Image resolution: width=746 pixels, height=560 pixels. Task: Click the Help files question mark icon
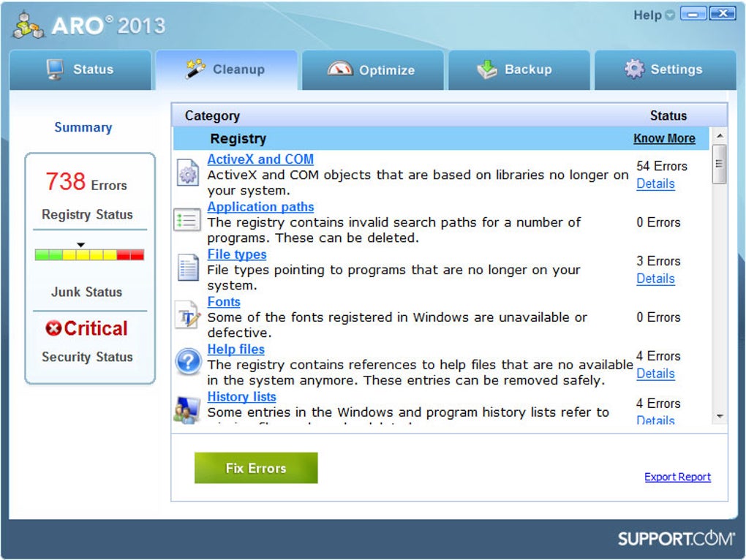(x=188, y=362)
